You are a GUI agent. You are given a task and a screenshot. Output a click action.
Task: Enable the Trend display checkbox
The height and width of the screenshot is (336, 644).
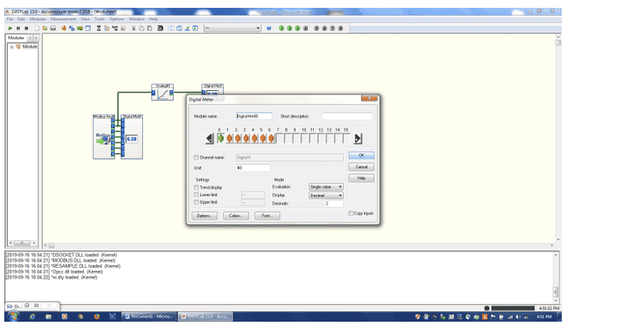coord(197,187)
